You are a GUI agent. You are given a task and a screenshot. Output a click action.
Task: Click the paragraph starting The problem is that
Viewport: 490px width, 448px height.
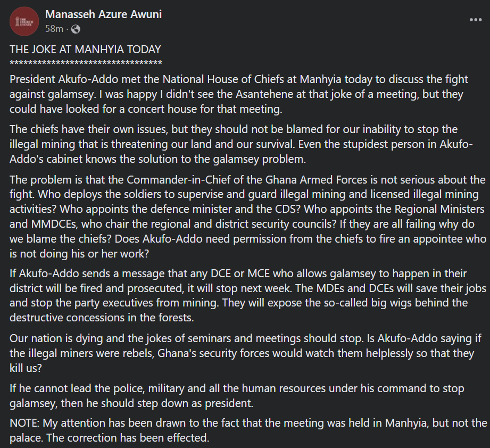point(248,217)
